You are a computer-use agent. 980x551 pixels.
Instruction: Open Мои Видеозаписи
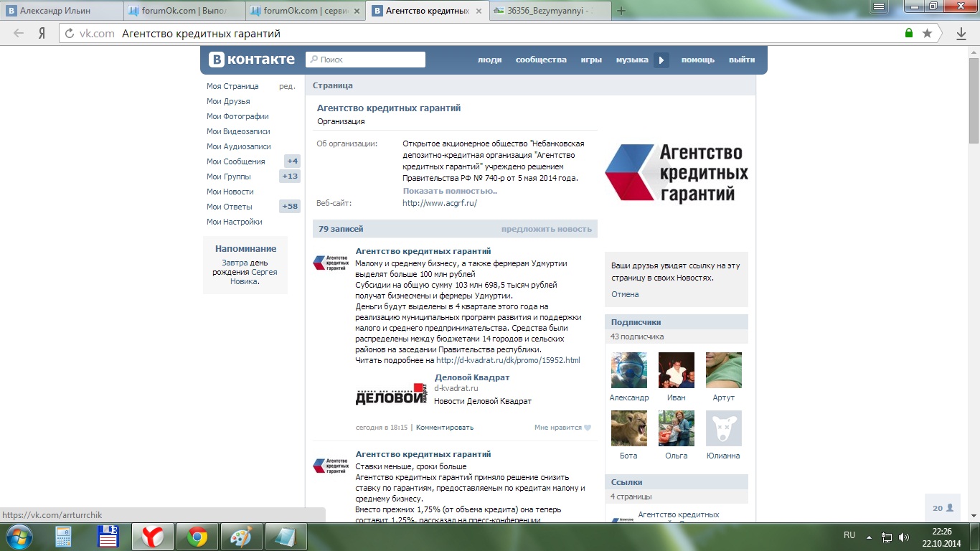click(238, 131)
